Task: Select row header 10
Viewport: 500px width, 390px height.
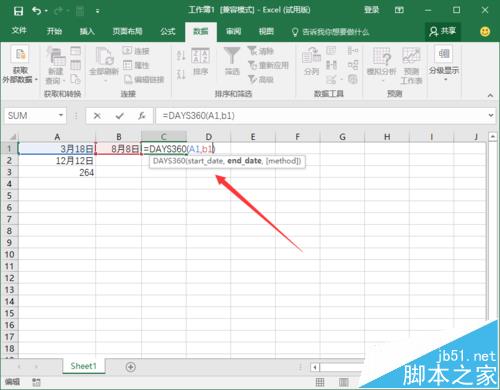Action: click(x=9, y=255)
